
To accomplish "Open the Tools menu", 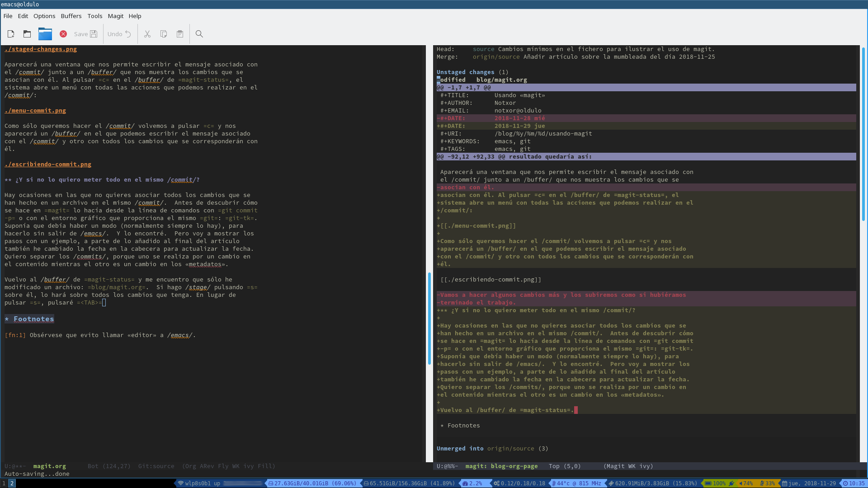I will tap(95, 16).
